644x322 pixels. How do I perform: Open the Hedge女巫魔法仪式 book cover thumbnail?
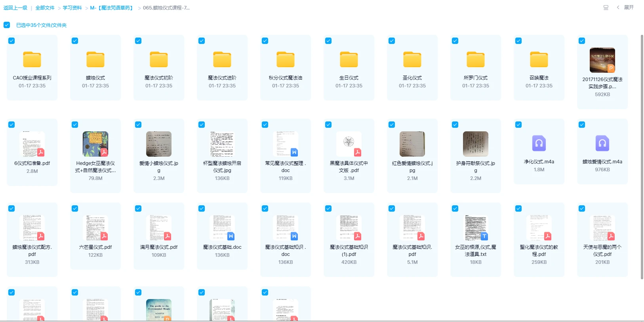[x=95, y=144]
